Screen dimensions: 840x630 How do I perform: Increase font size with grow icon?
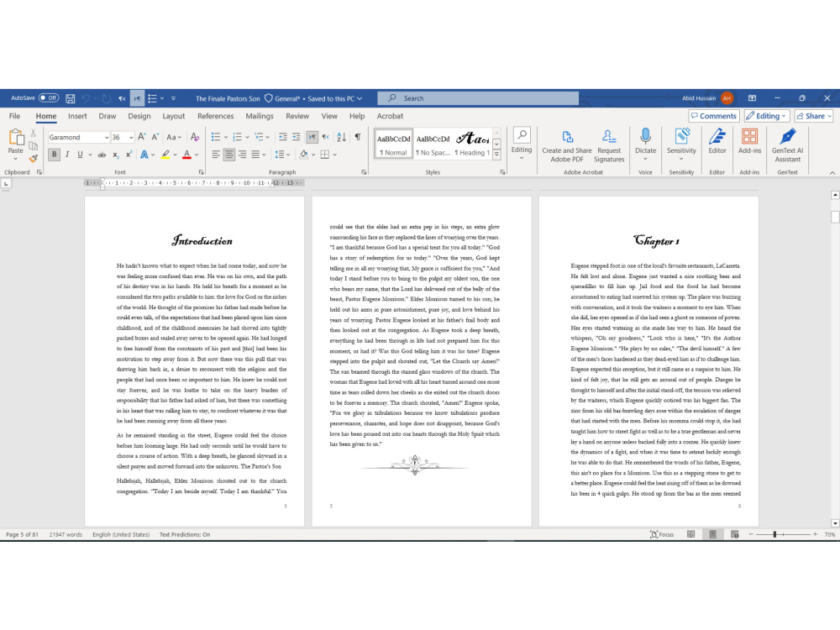pyautogui.click(x=142, y=137)
